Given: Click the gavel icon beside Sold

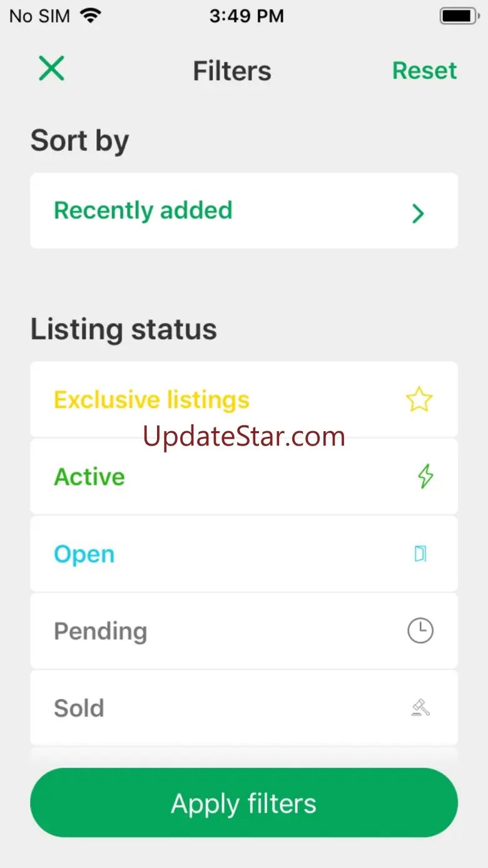Looking at the screenshot, I should 420,708.
